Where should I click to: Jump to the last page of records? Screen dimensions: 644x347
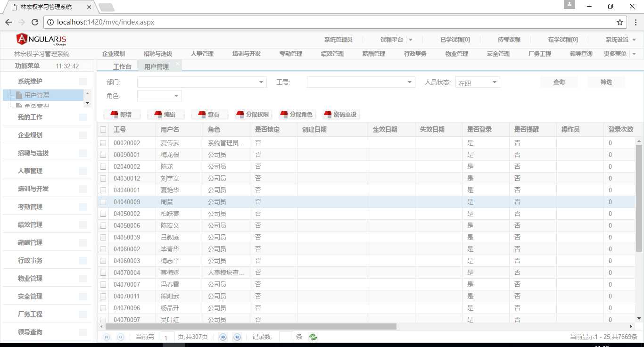point(237,337)
